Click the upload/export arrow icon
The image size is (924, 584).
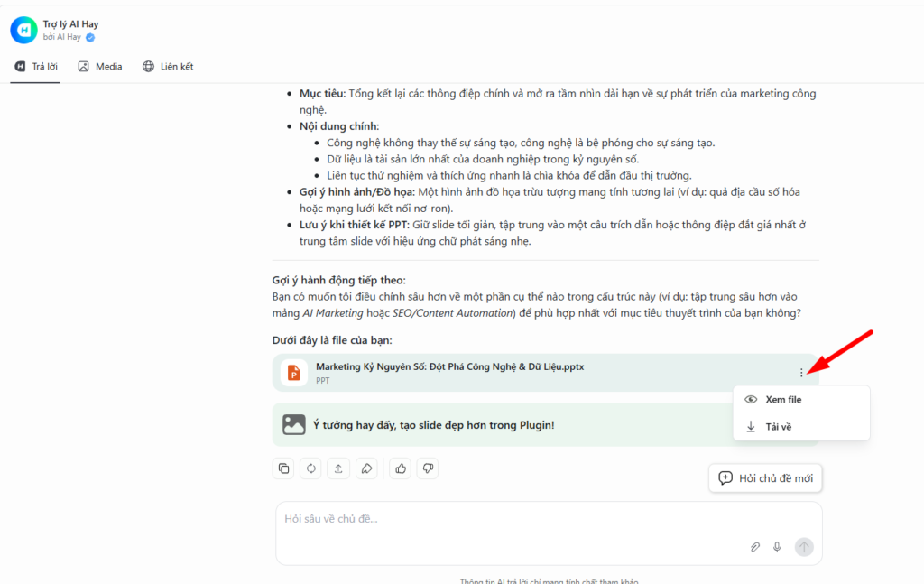[x=338, y=468]
